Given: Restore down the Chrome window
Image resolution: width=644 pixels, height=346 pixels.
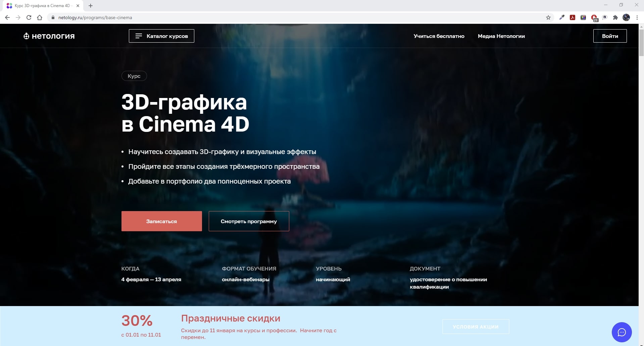Looking at the screenshot, I should coord(621,5).
